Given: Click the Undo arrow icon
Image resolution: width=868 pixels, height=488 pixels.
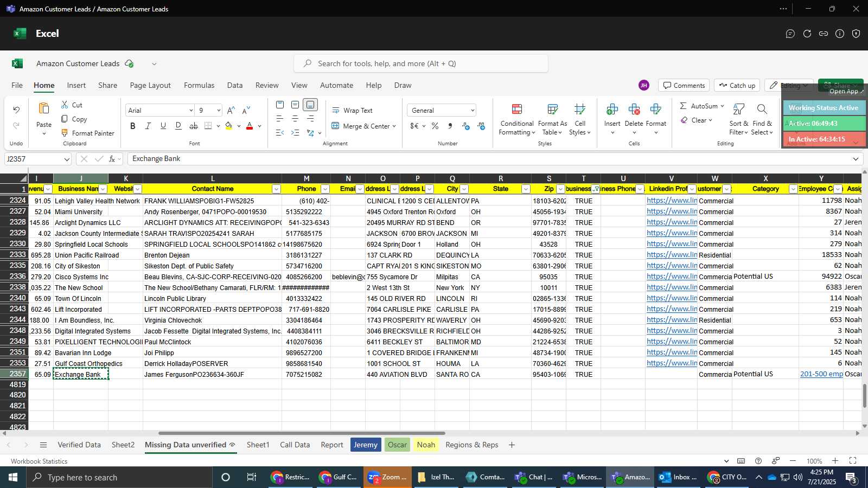Looking at the screenshot, I should pos(16,110).
